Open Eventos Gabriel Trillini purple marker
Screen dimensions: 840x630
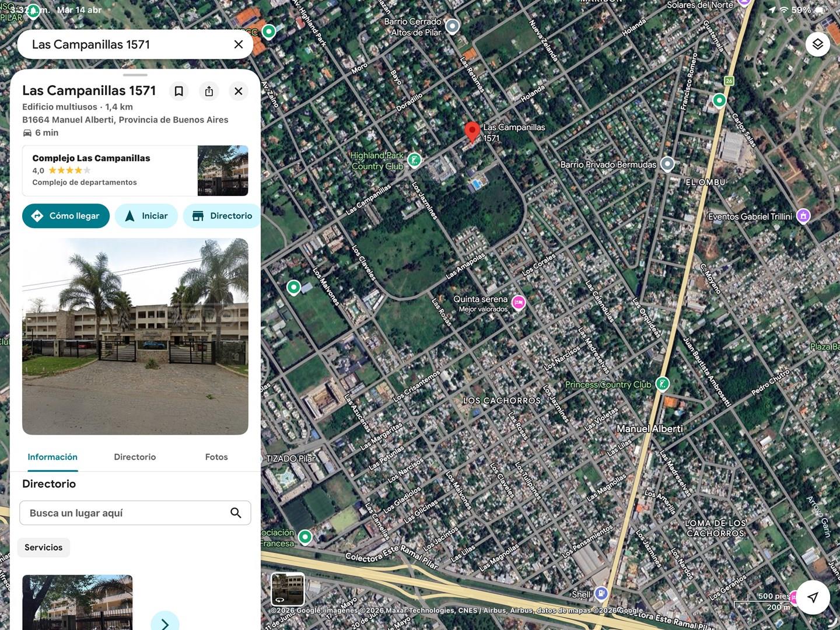[x=803, y=216]
